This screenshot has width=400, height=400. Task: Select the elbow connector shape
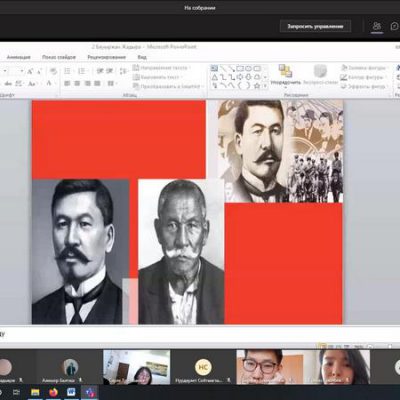pyautogui.click(x=223, y=77)
